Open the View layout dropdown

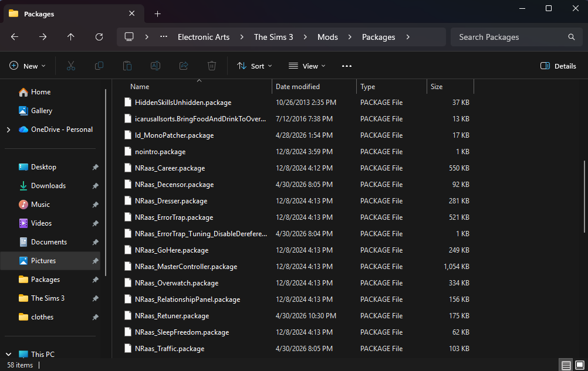coord(307,66)
